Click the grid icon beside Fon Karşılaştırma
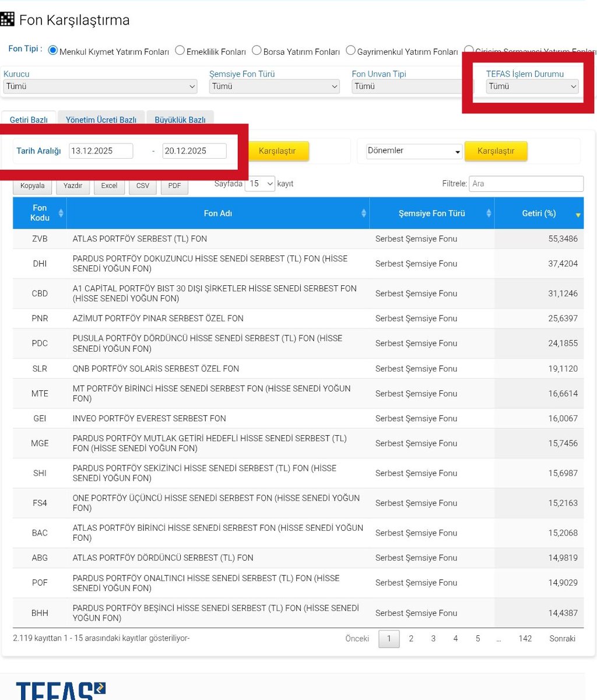Image resolution: width=597 pixels, height=700 pixels. [x=7, y=20]
